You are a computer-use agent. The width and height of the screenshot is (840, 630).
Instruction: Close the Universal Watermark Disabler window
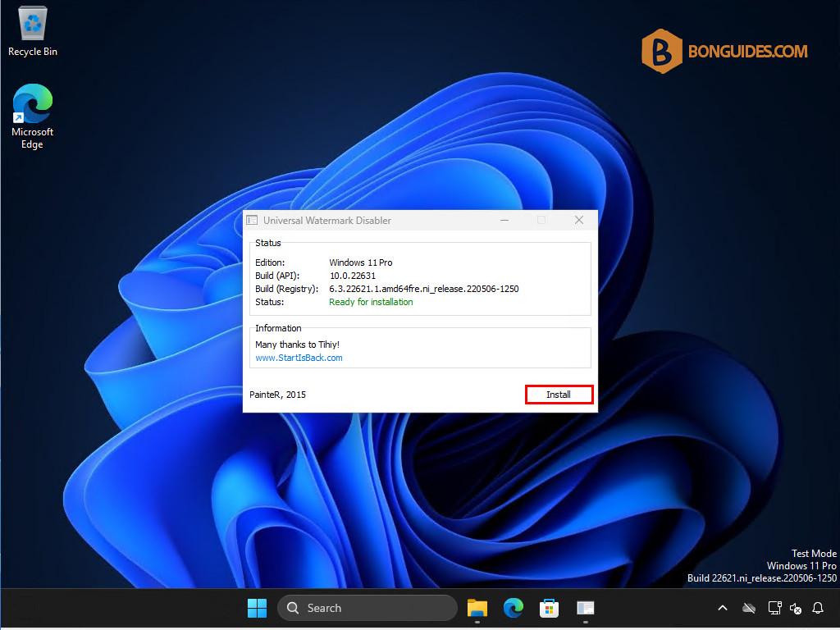click(x=578, y=220)
